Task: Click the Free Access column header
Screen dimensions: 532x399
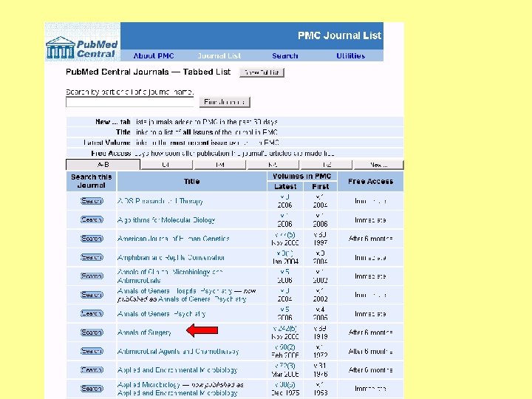Action: 370,182
